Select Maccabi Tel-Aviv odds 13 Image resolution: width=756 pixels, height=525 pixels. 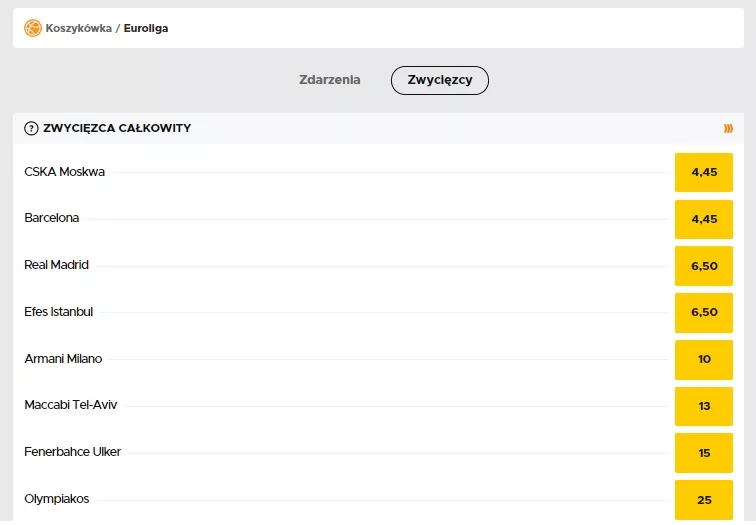pyautogui.click(x=704, y=406)
